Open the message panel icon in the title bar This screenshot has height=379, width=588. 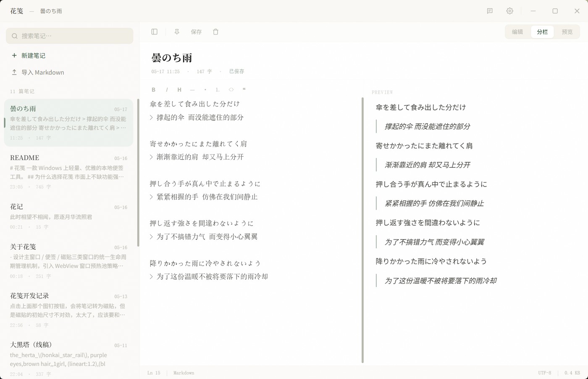pos(490,11)
